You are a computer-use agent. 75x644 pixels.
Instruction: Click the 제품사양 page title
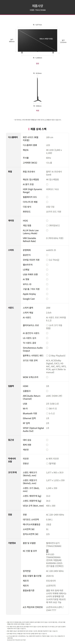point(37,5)
